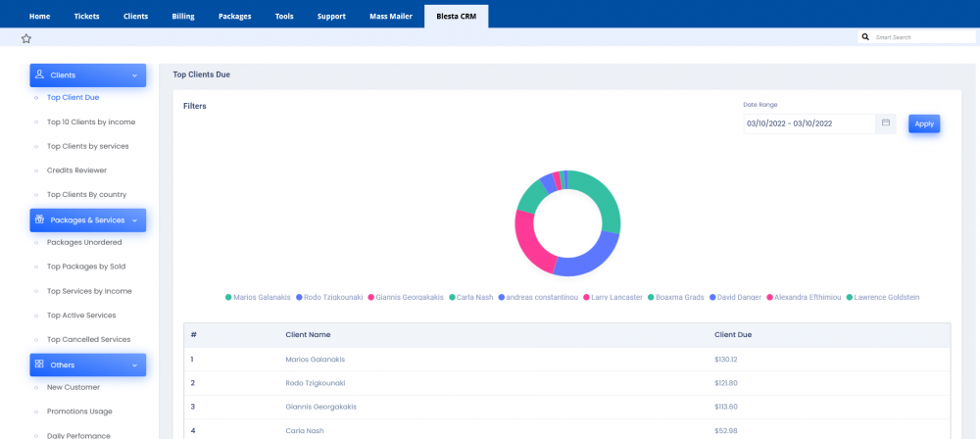Click the date range input field

(809, 123)
